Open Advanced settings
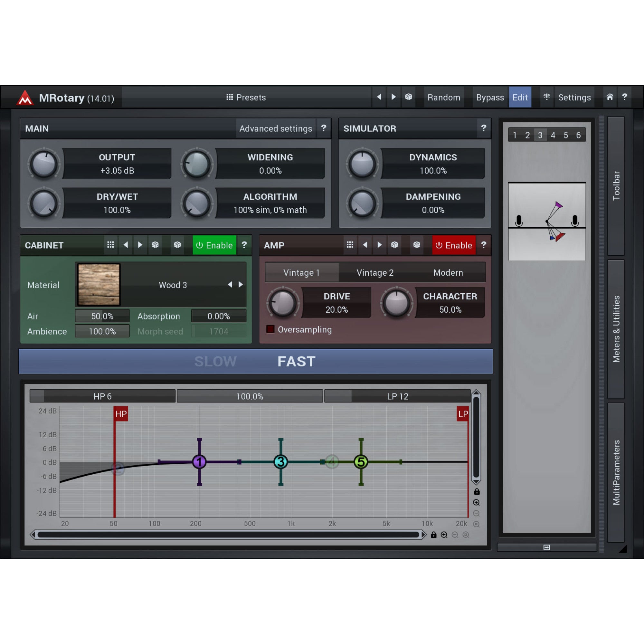The width and height of the screenshot is (644, 644). [276, 128]
